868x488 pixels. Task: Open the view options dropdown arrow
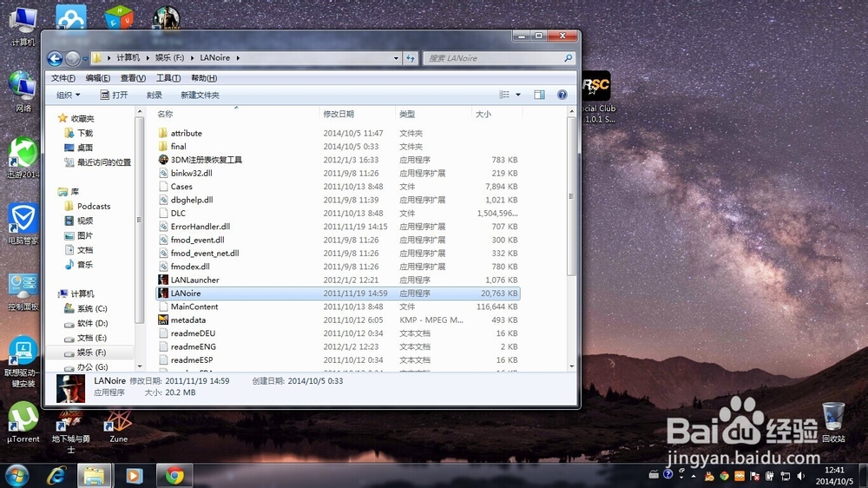point(518,95)
